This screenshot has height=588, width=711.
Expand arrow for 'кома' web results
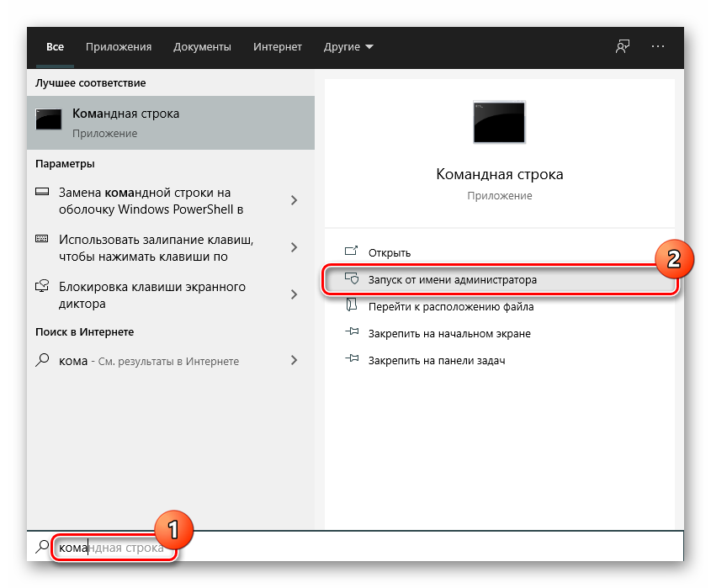(294, 360)
